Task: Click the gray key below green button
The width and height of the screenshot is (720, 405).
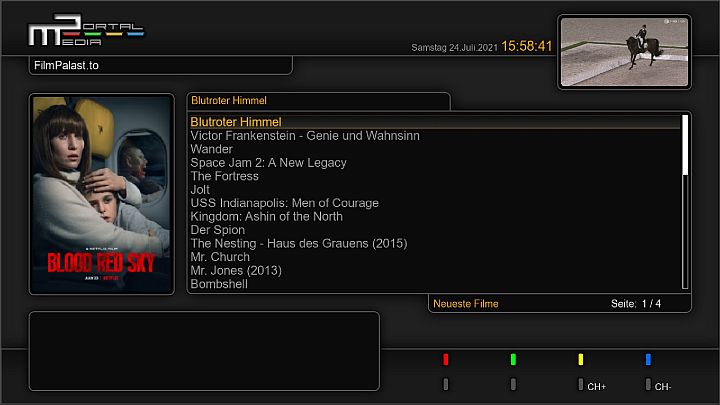Action: (513, 384)
